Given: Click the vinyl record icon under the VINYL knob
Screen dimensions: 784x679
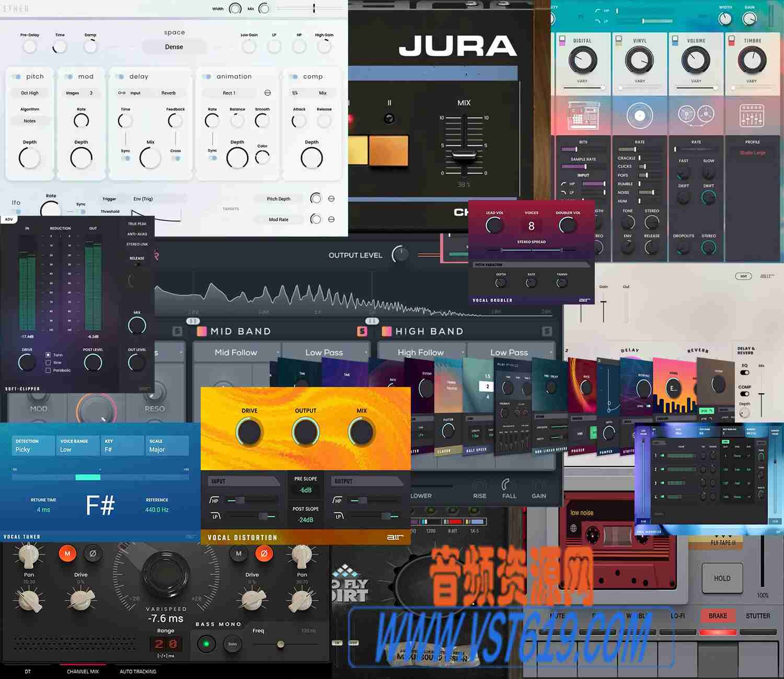Looking at the screenshot, I should coord(639,115).
